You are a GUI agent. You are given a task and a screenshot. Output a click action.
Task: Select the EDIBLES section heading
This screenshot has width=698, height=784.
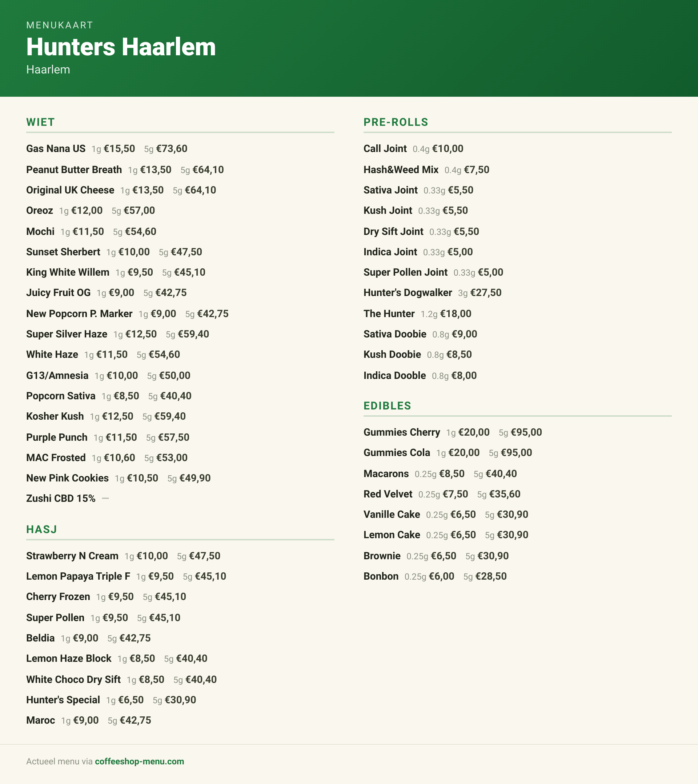pyautogui.click(x=387, y=406)
